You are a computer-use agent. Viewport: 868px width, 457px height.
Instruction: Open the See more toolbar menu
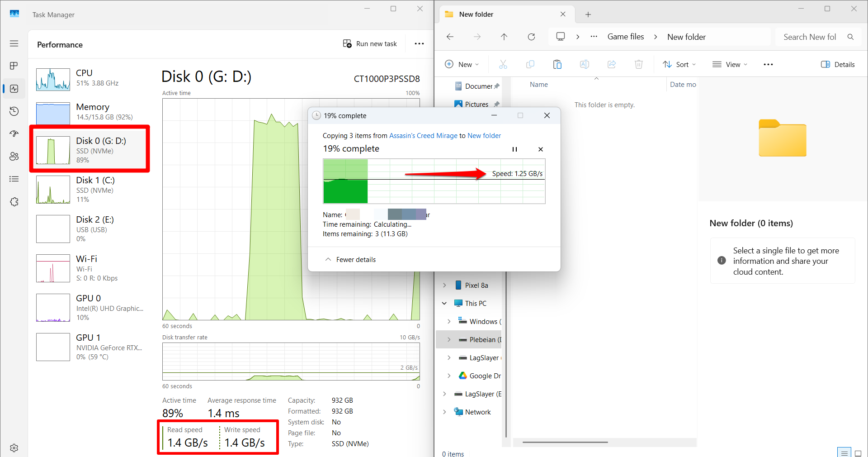click(x=768, y=64)
